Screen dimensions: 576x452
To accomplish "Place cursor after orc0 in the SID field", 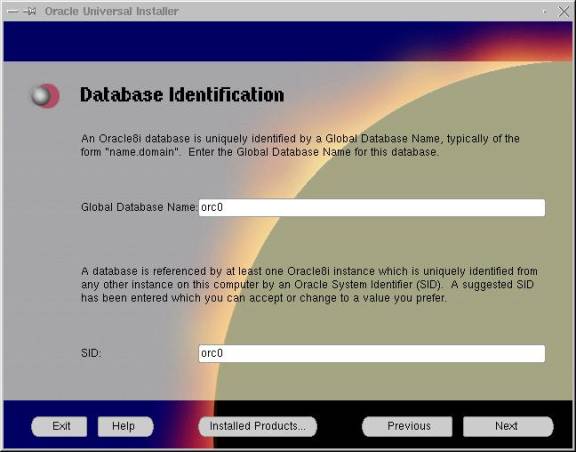I will click(x=224, y=353).
